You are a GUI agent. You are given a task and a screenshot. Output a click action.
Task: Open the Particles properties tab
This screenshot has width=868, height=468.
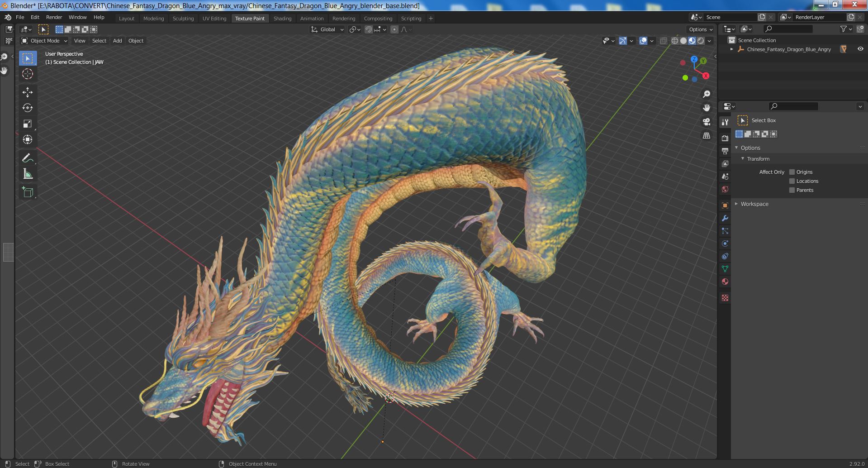coord(725,231)
